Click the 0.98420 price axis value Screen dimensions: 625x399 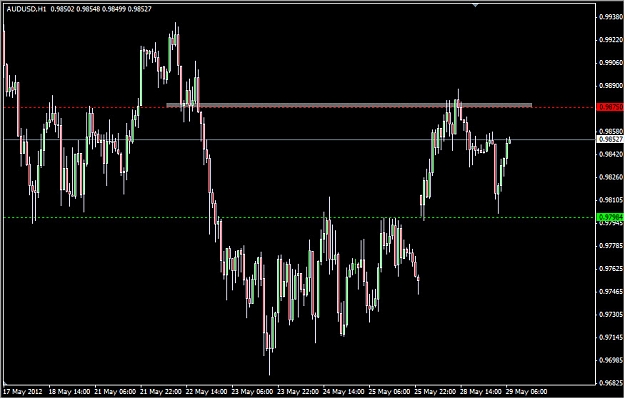pos(611,154)
